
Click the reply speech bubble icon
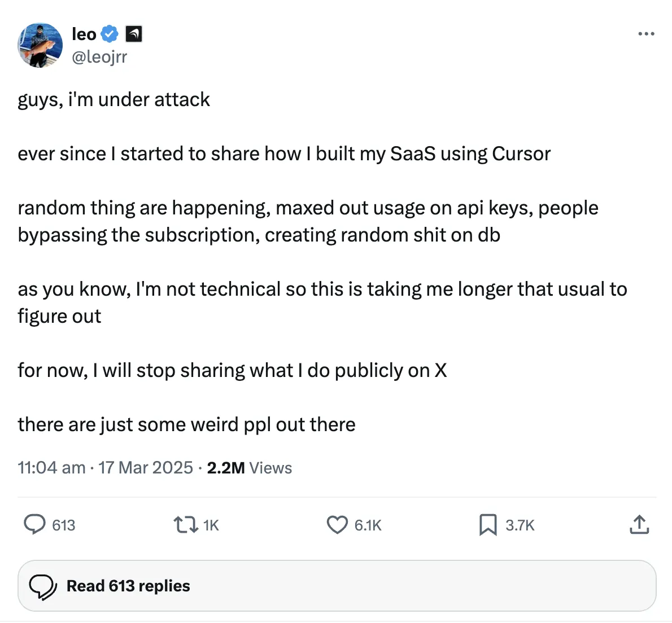pos(34,524)
